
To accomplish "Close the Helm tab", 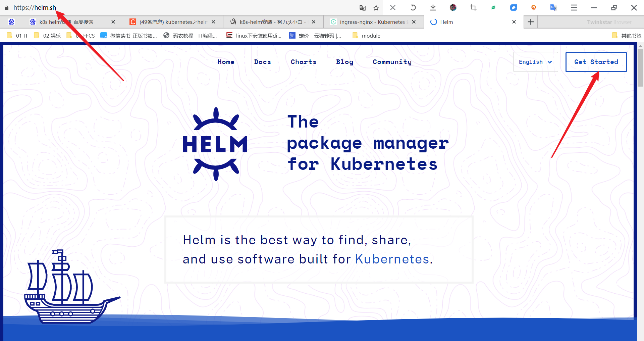I will pyautogui.click(x=514, y=22).
